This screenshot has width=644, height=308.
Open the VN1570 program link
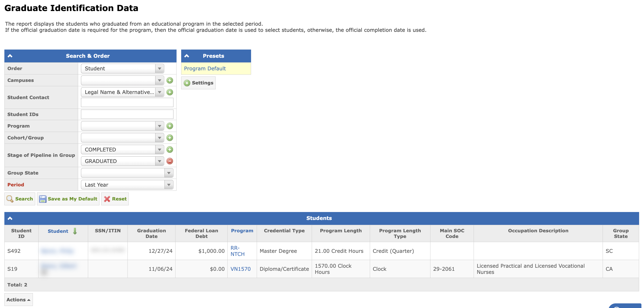pos(240,269)
